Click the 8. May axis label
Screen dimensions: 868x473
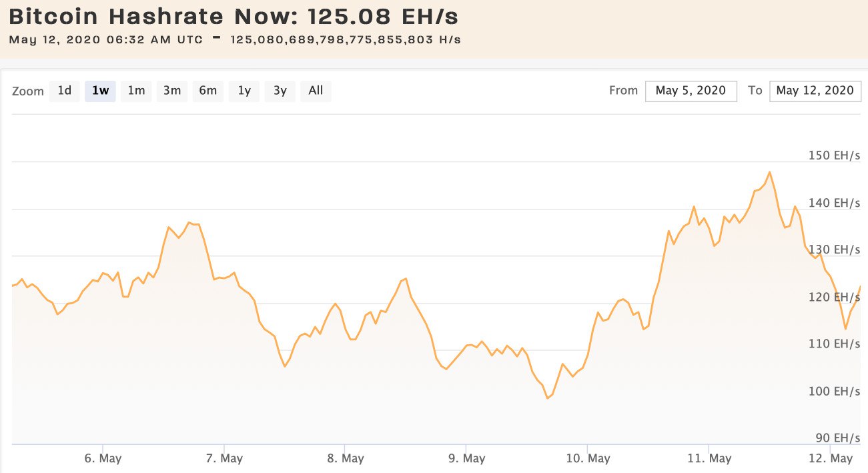pyautogui.click(x=345, y=458)
